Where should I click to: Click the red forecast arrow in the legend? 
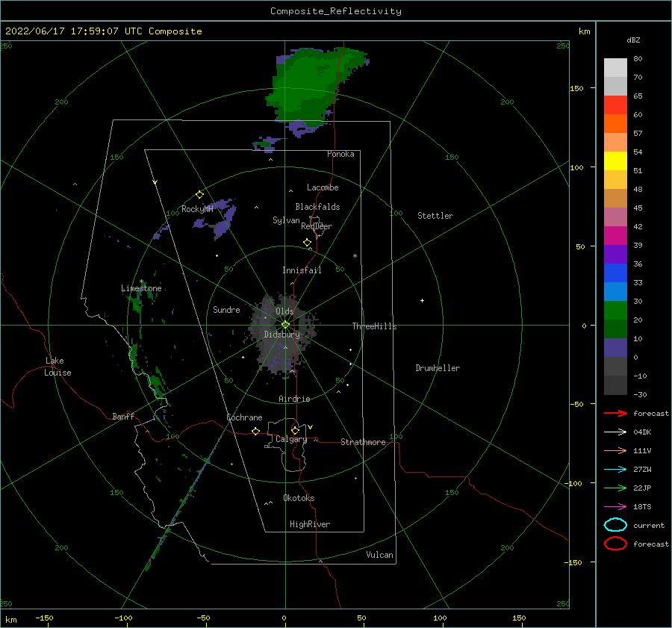coord(615,413)
